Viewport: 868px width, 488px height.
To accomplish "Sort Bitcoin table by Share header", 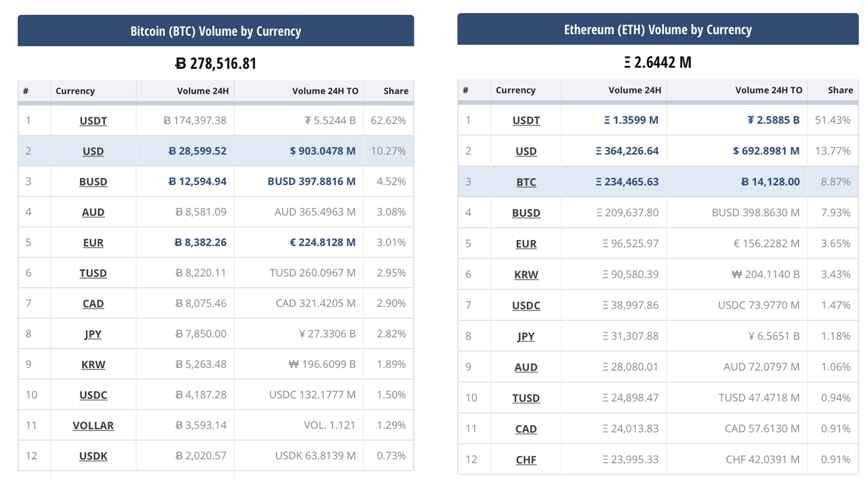I will 396,91.
